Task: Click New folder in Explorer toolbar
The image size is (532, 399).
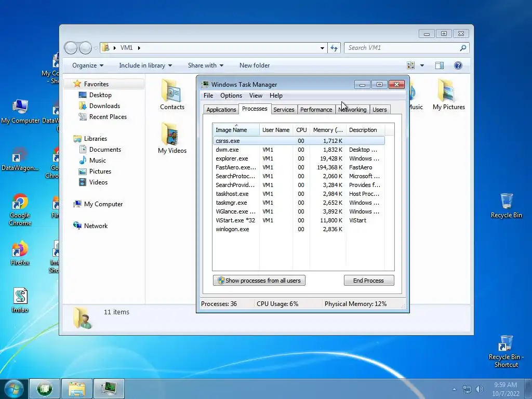Action: (x=255, y=65)
